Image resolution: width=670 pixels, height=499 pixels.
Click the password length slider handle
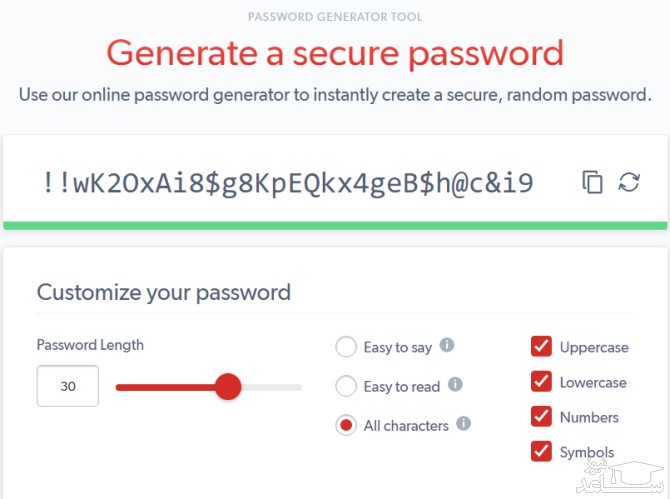tap(228, 386)
